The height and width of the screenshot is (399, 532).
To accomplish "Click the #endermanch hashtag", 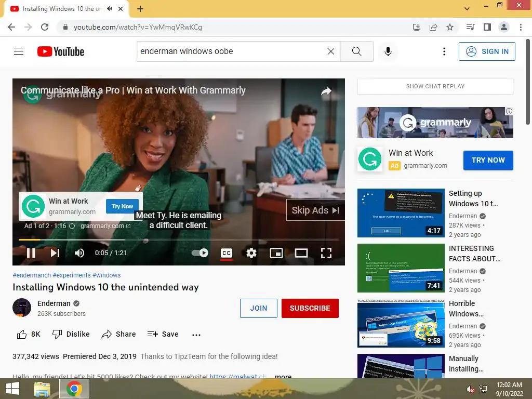I will click(x=32, y=275).
